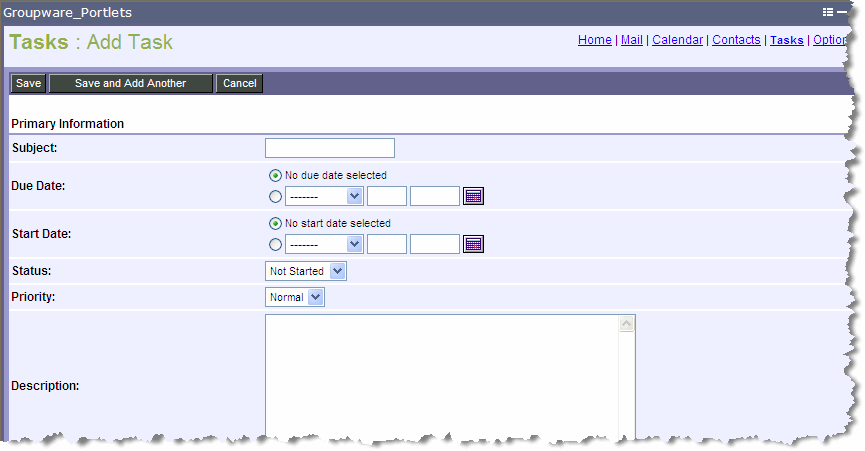Open the Start Date calendar picker icon
865x451 pixels.
coord(473,244)
